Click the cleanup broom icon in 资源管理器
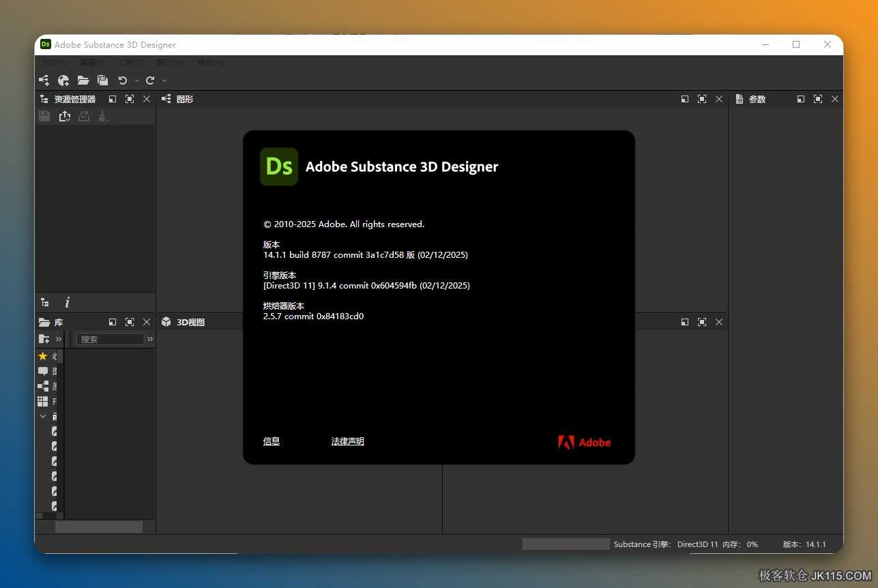878x588 pixels. (x=103, y=116)
